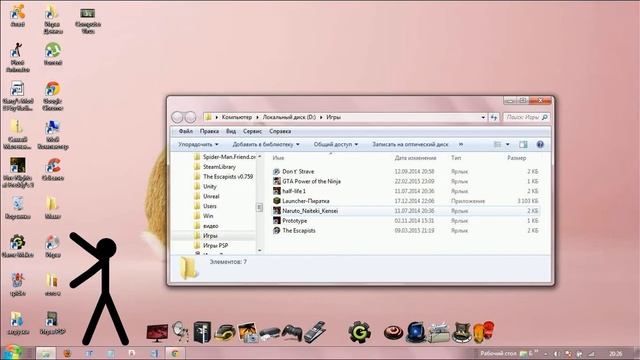Click the red CCleaner desktop shortcut
This screenshot has width=640, height=360.
point(53,170)
